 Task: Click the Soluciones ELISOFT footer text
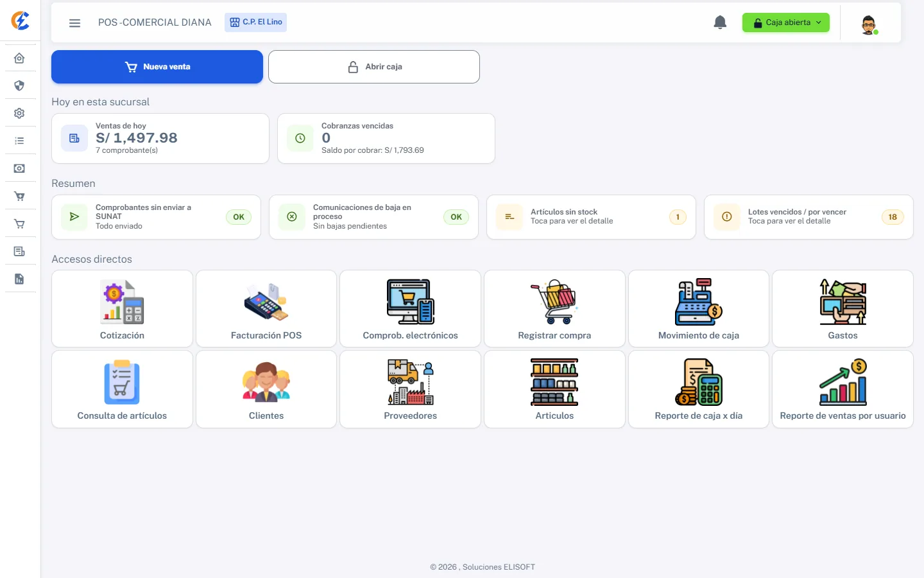[x=499, y=567]
